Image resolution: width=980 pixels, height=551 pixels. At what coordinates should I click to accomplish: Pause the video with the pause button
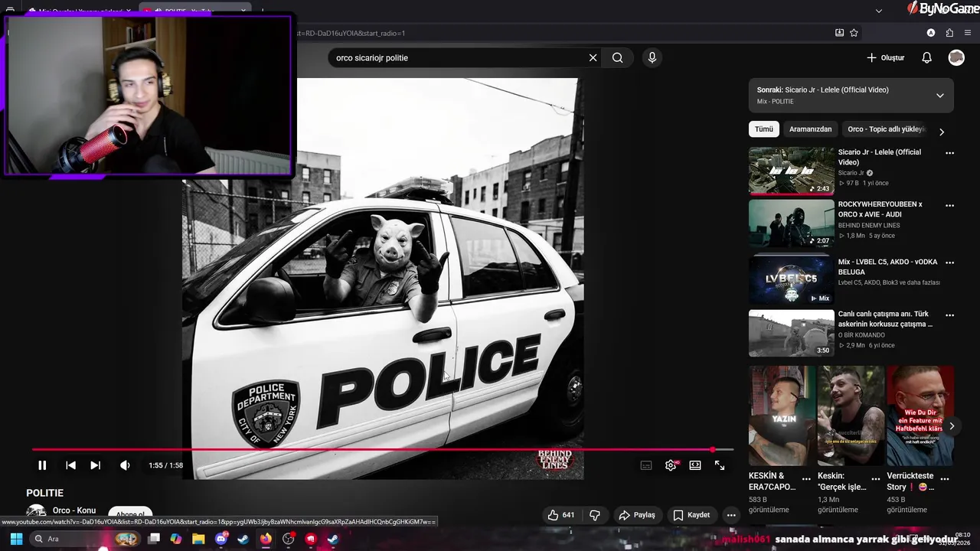coord(42,465)
